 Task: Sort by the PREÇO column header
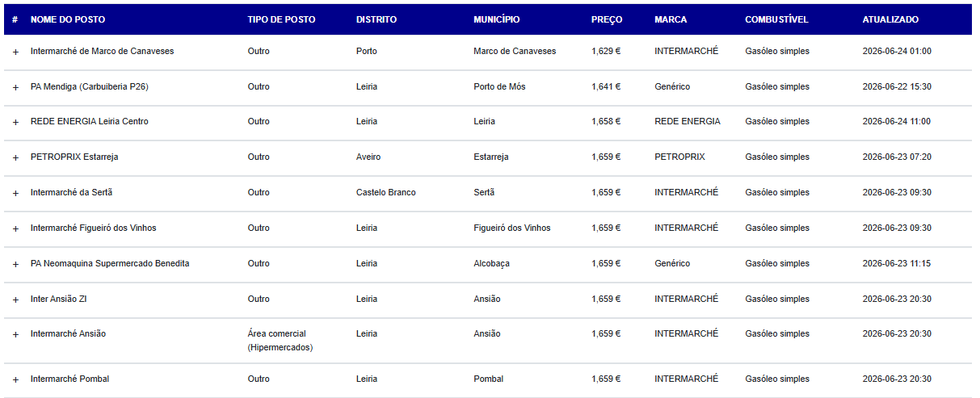pos(607,19)
